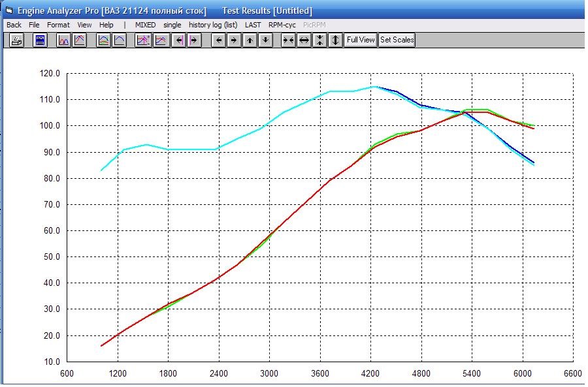Click the graph icon with pink horizontal line
This screenshot has width=588, height=387.
pyautogui.click(x=161, y=40)
